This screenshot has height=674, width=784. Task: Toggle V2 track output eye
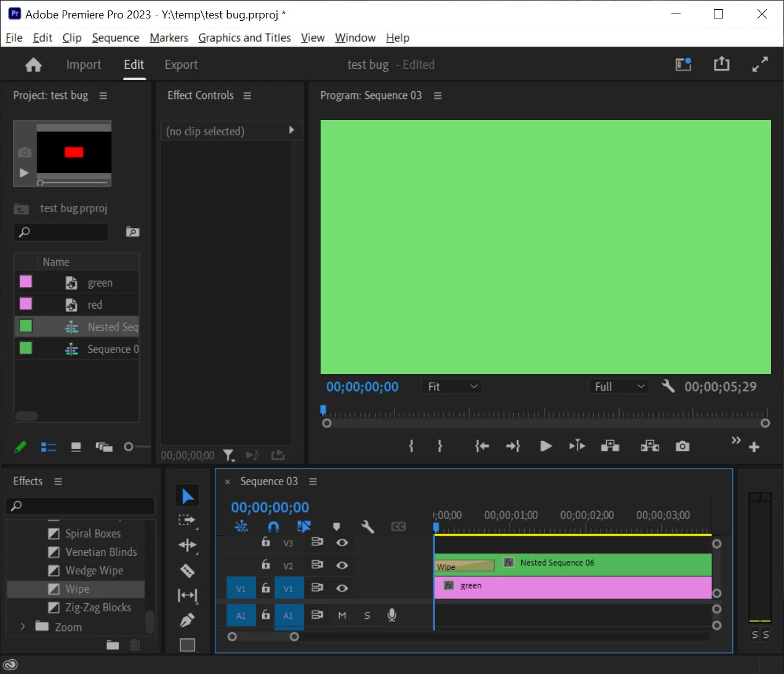pyautogui.click(x=342, y=565)
